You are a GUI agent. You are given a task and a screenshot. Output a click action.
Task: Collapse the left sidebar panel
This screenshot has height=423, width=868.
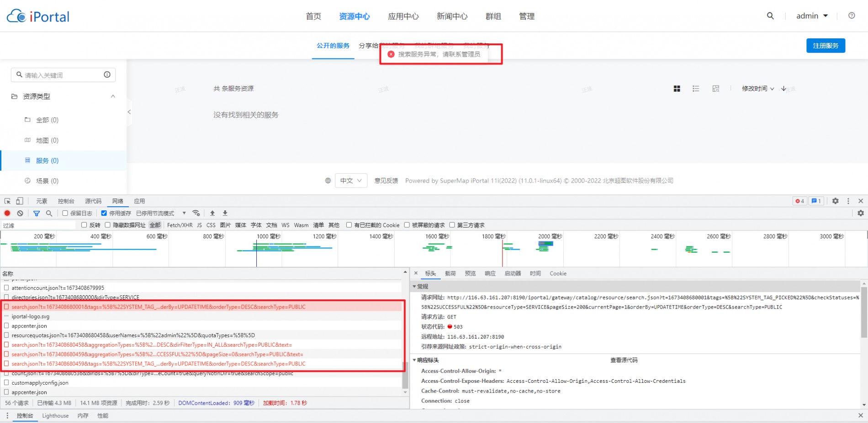[129, 112]
